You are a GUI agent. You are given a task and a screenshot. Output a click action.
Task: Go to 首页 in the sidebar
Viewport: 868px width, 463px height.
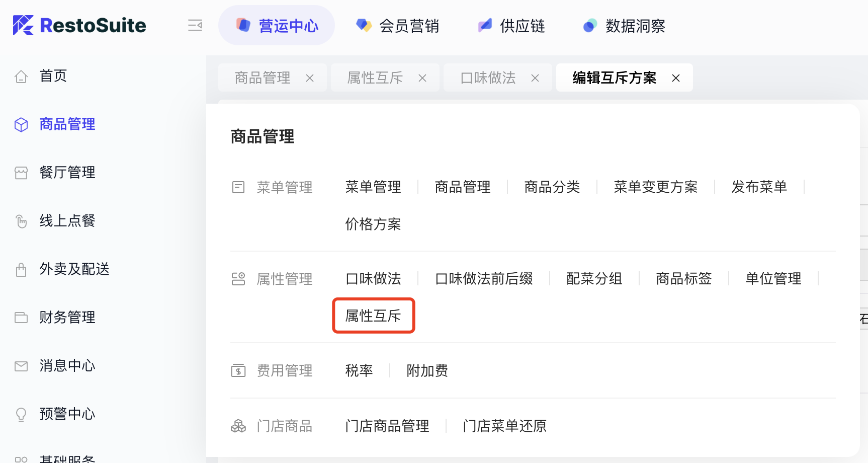tap(53, 76)
